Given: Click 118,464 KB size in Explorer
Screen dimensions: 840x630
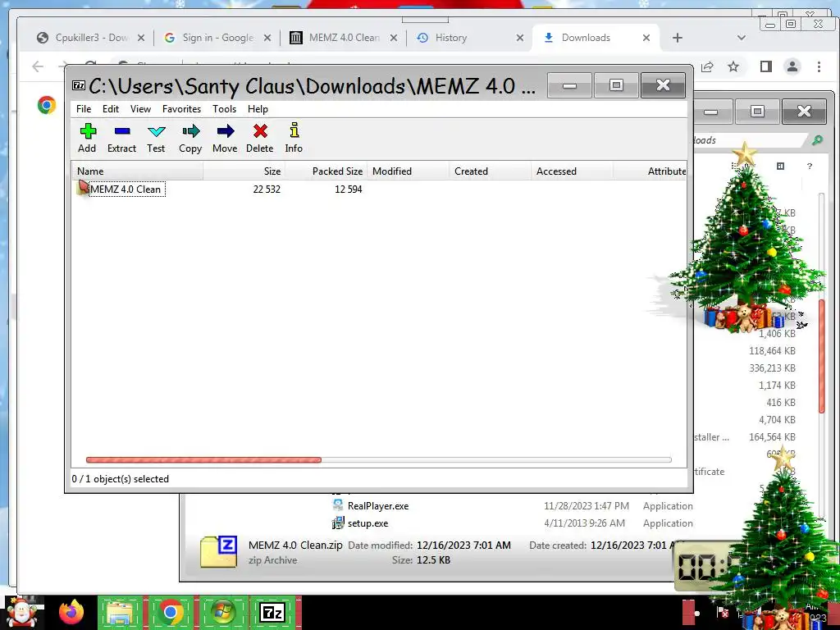Looking at the screenshot, I should click(x=772, y=351).
